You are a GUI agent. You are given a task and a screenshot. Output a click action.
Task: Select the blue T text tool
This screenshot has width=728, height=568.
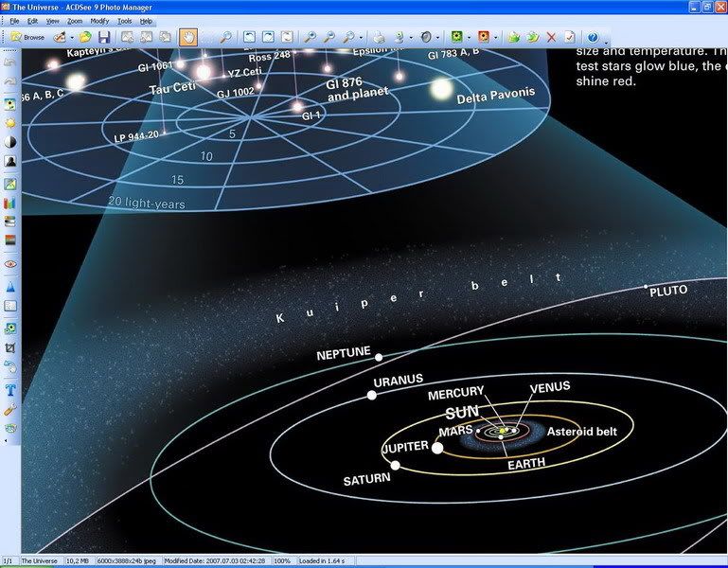coord(10,390)
